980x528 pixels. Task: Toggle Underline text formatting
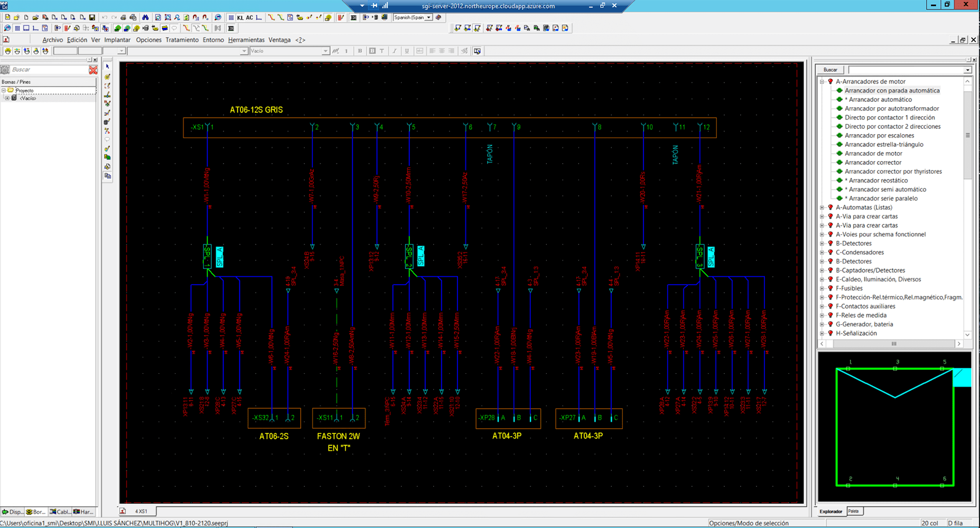pos(407,51)
